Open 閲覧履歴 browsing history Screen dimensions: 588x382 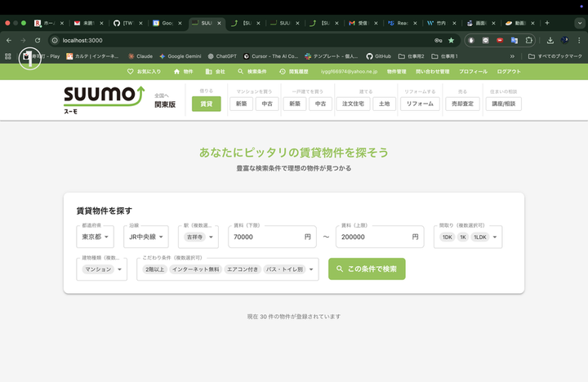294,71
